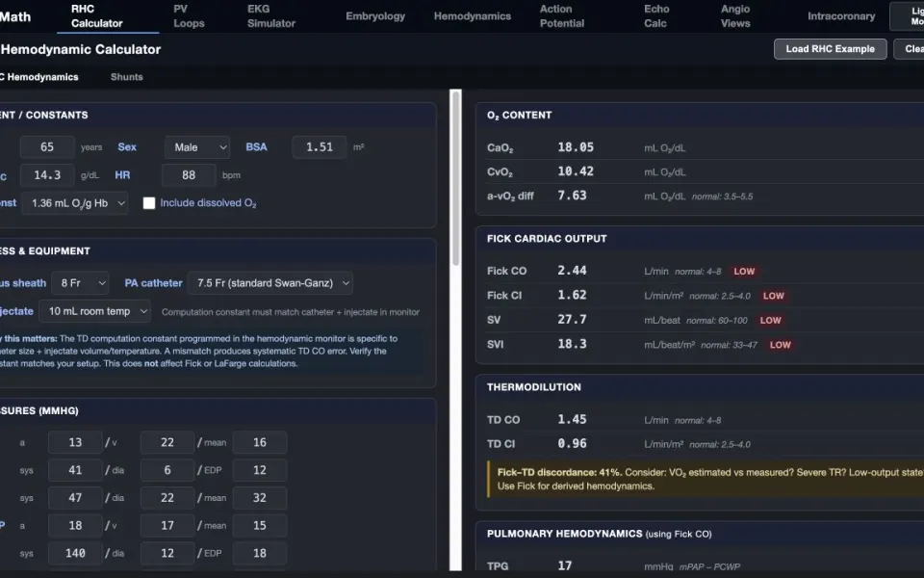This screenshot has width=924, height=578.
Task: Click the mean pressure field showing 16
Action: point(260,442)
